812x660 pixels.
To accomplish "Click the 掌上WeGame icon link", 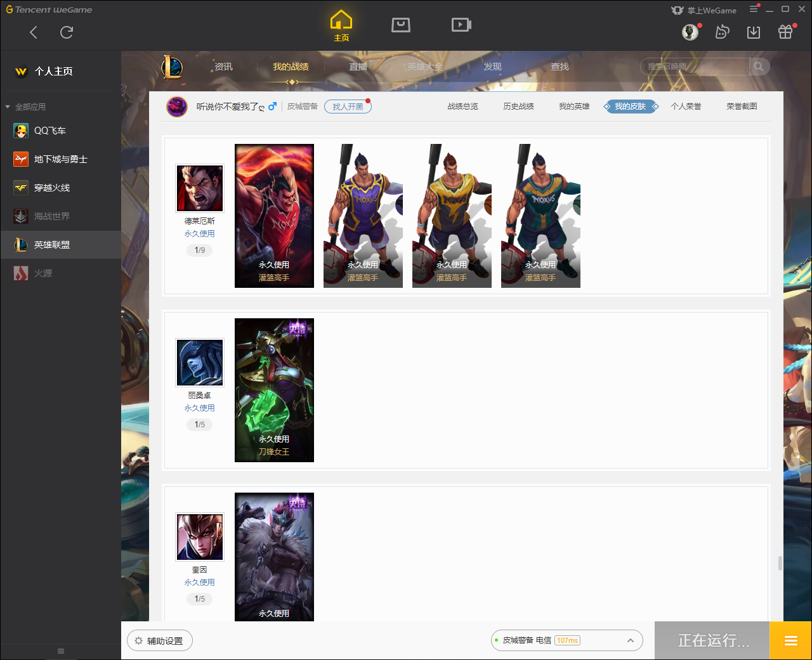I will pos(704,10).
